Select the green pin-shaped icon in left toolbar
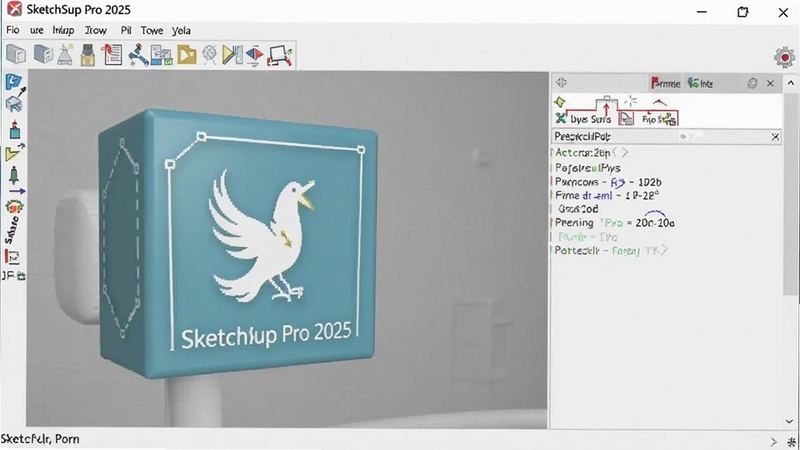The width and height of the screenshot is (800, 450). [x=14, y=175]
